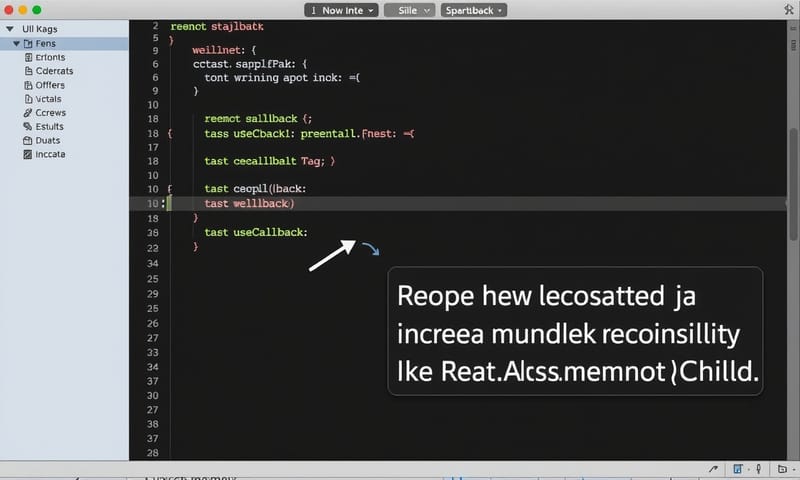The height and width of the screenshot is (480, 800).
Task: Click the Erfonts file icon in sidebar
Action: point(27,58)
